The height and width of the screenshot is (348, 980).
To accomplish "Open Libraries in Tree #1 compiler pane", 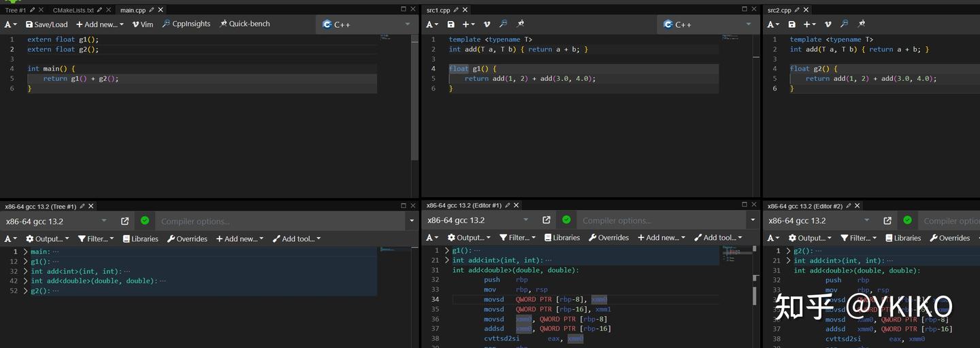I will coord(140,239).
